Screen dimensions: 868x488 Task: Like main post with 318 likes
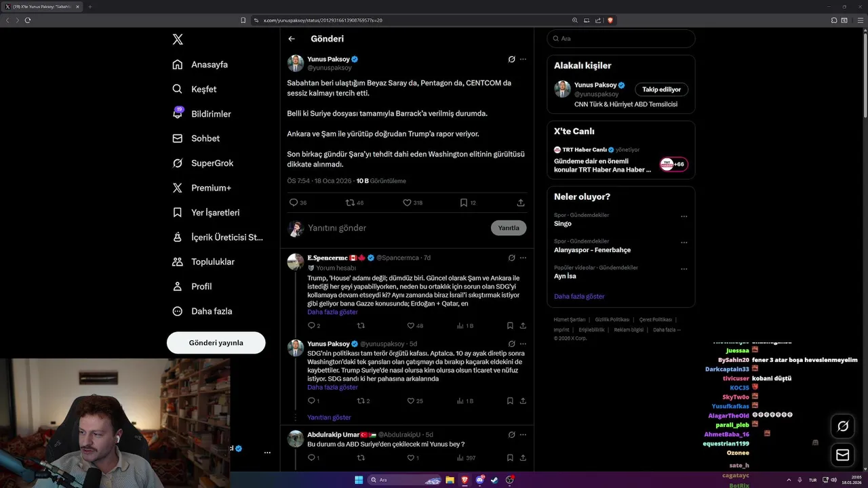412,203
